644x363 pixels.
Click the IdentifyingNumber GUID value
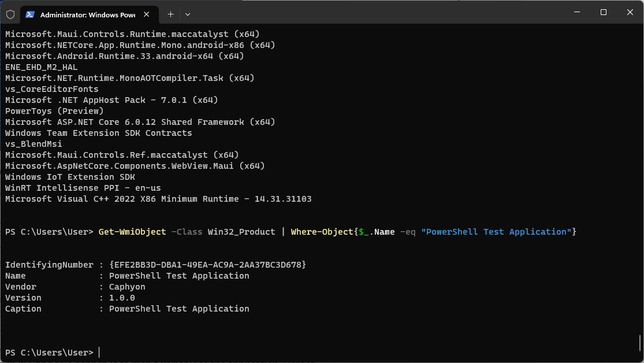208,265
